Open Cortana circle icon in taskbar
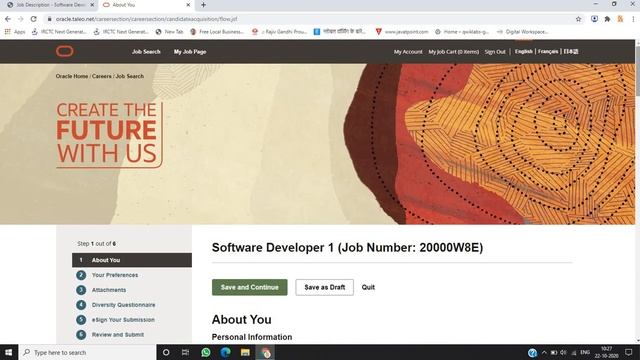 pyautogui.click(x=166, y=352)
